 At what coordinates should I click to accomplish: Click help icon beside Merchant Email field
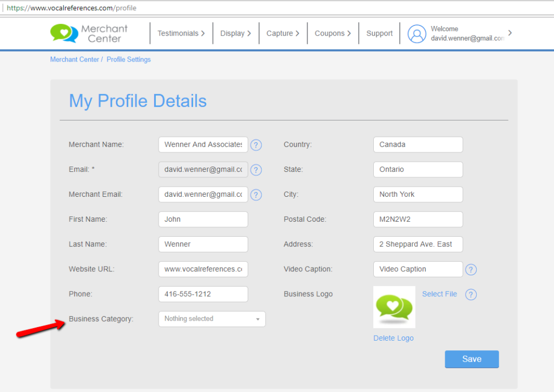point(256,195)
